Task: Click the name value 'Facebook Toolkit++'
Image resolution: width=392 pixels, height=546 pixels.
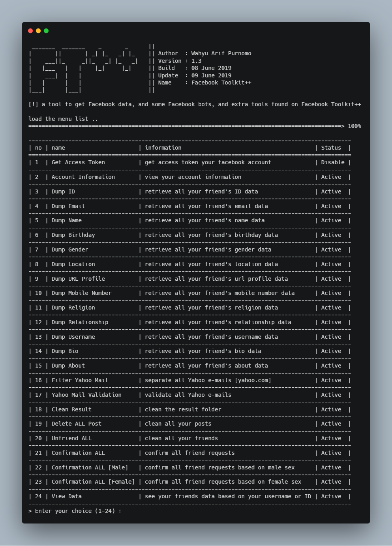Action: (221, 83)
